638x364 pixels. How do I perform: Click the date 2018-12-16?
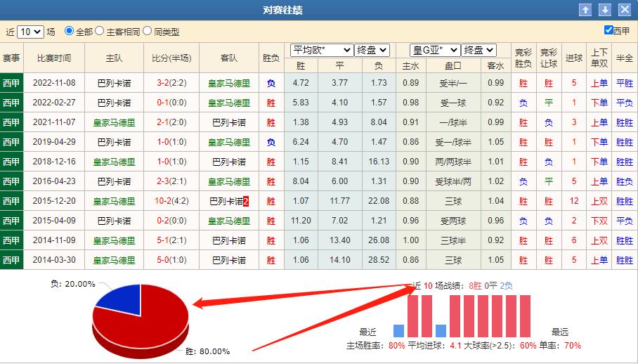click(x=54, y=162)
